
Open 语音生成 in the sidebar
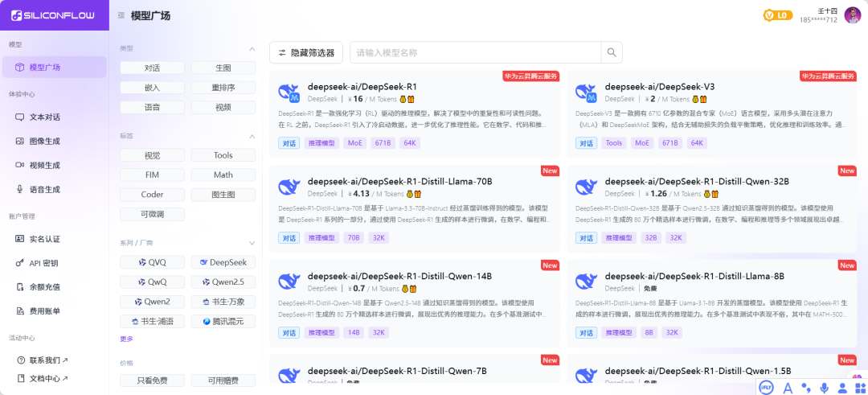click(x=55, y=190)
